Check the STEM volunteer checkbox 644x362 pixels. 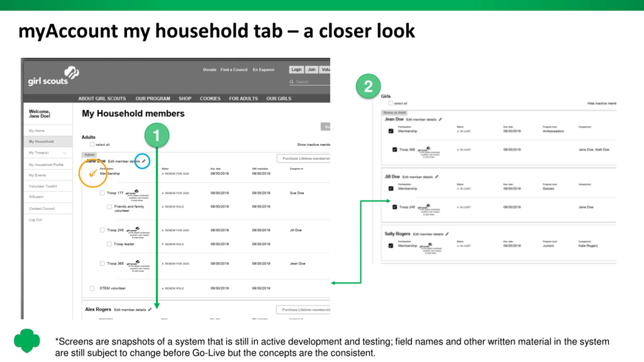(x=92, y=288)
